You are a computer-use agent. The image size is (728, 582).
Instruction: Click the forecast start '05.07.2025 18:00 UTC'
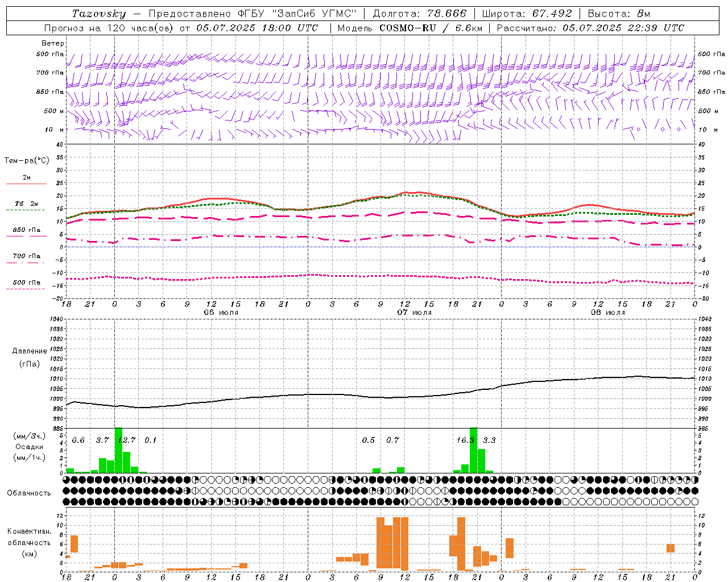[258, 28]
